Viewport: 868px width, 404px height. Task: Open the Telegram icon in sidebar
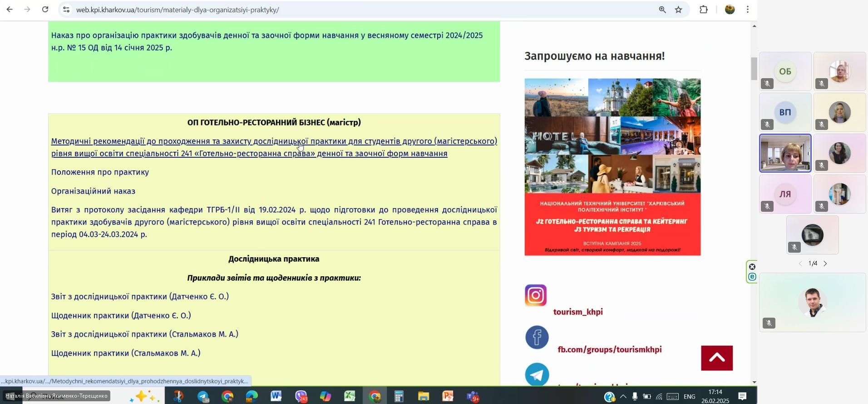(x=537, y=374)
